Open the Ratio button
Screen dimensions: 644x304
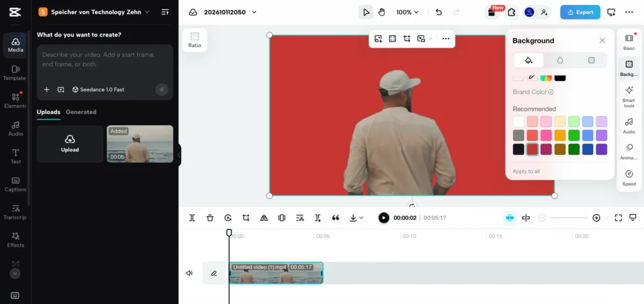coord(195,40)
